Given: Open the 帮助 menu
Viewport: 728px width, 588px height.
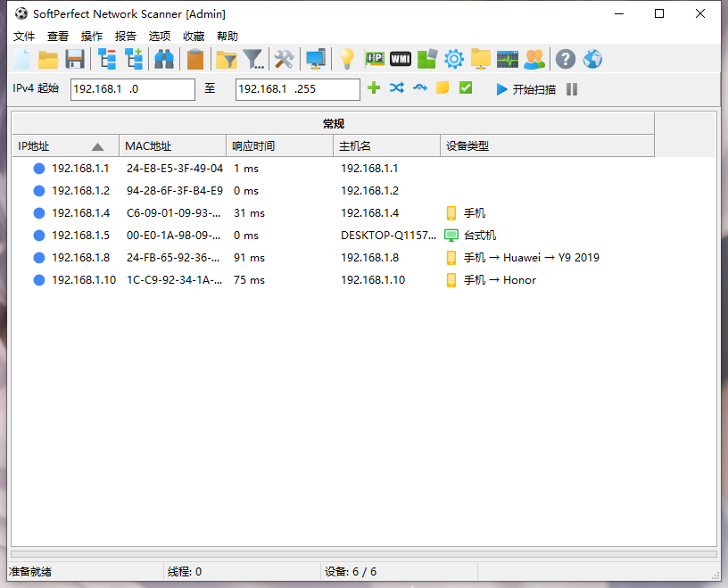Looking at the screenshot, I should [227, 37].
